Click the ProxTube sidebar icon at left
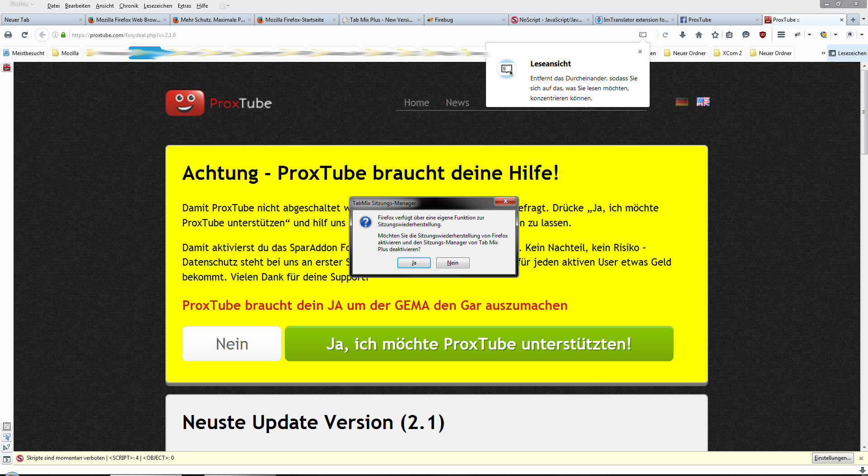The width and height of the screenshot is (868, 476). click(x=7, y=67)
